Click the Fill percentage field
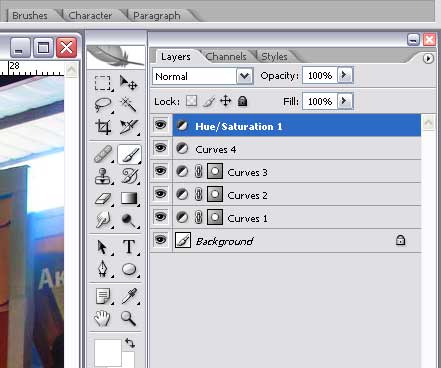The width and height of the screenshot is (441, 368). [320, 101]
